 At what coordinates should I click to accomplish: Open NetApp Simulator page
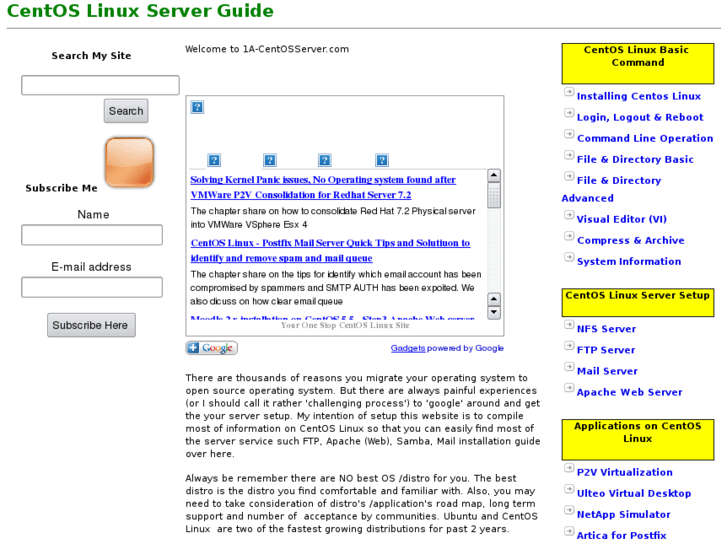[x=623, y=514]
